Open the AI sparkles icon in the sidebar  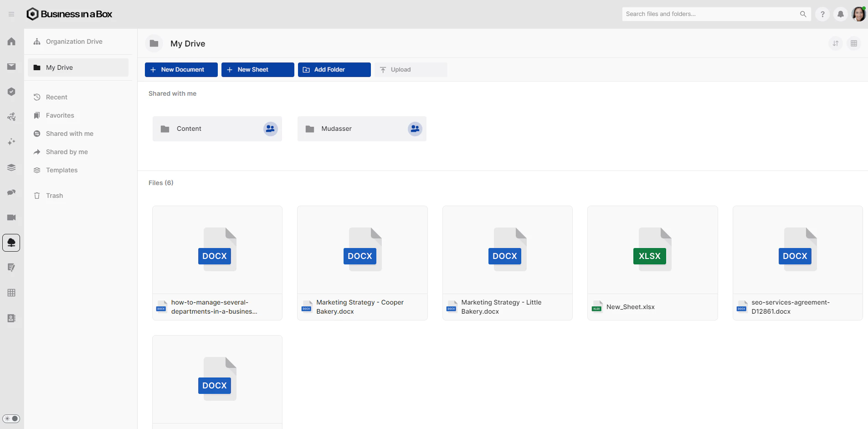(11, 142)
